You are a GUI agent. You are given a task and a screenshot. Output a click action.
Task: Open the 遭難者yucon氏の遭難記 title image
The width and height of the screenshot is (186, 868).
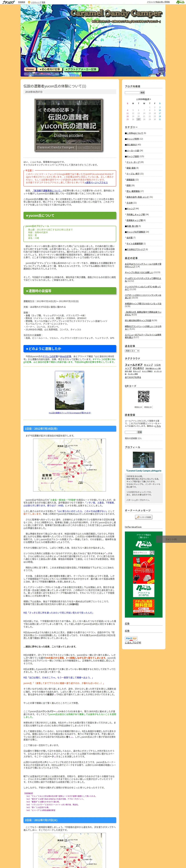(x=69, y=125)
